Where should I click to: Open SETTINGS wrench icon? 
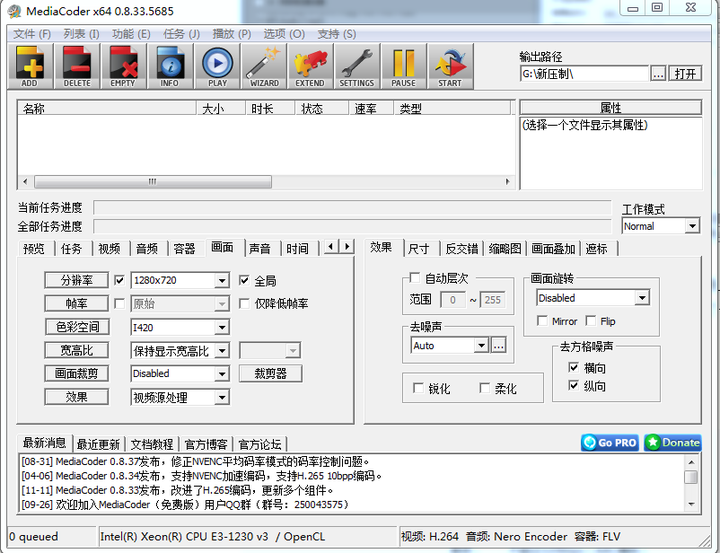(x=357, y=66)
